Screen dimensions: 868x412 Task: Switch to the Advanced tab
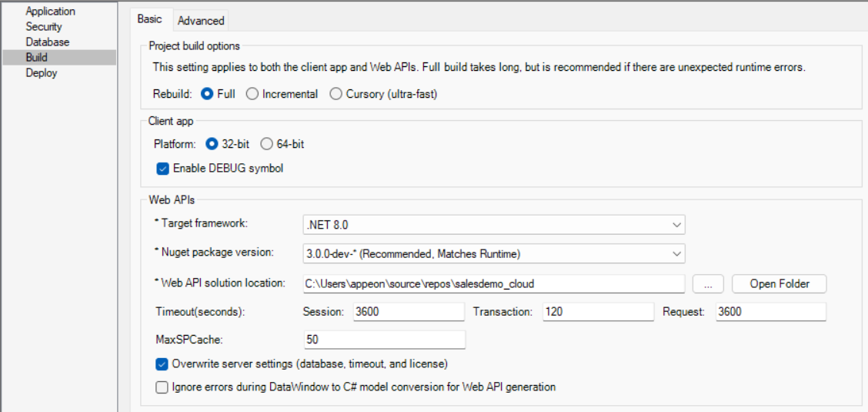point(201,21)
